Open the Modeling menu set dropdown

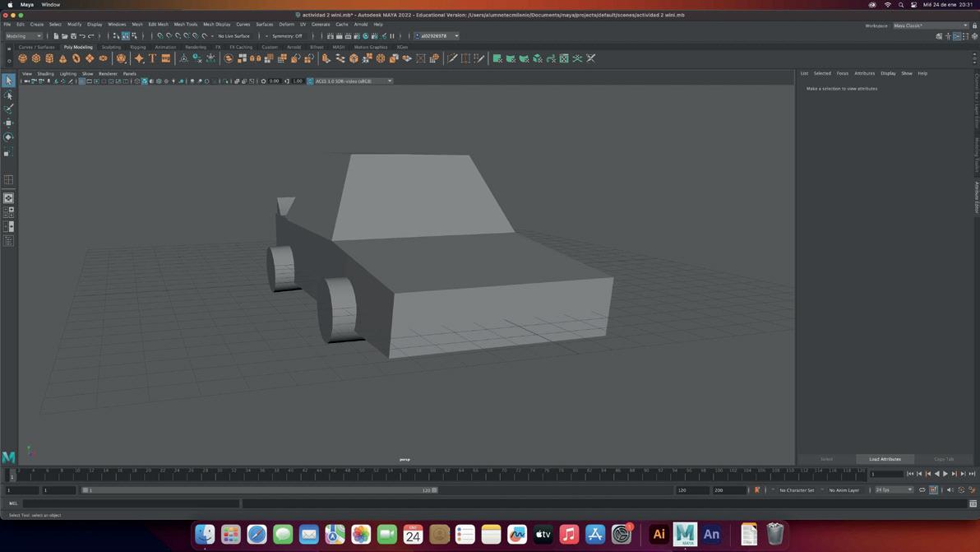[24, 36]
